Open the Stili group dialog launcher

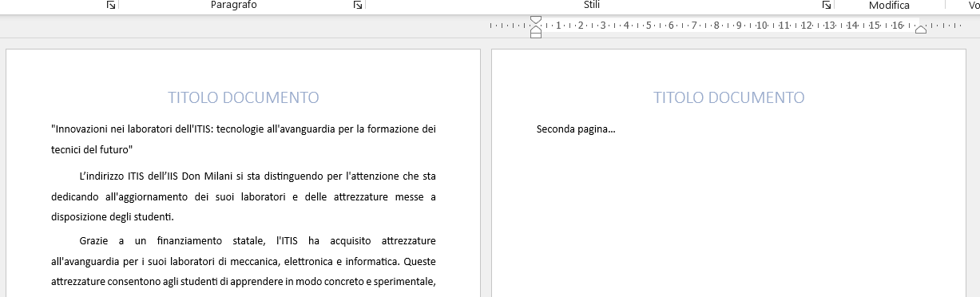coord(827,6)
